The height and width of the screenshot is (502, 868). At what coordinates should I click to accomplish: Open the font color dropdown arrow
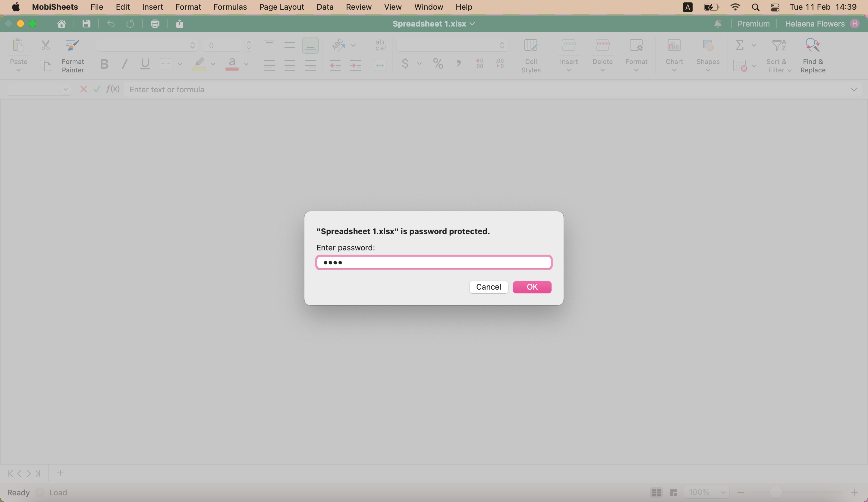click(x=246, y=64)
